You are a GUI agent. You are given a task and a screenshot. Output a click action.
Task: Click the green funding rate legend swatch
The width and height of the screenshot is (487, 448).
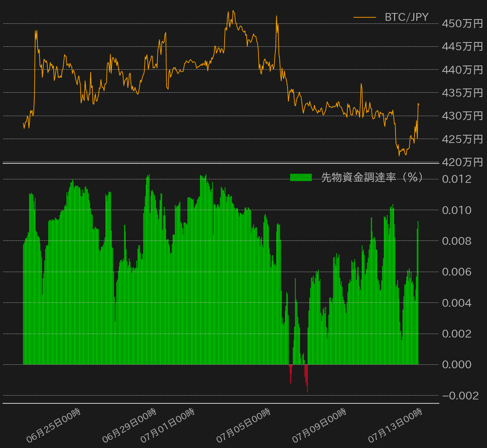coord(301,177)
